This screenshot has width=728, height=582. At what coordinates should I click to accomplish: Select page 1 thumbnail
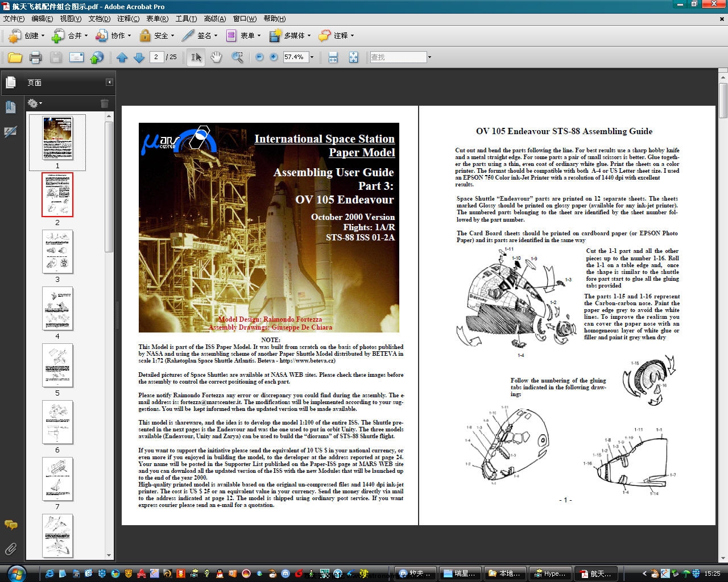coord(57,138)
